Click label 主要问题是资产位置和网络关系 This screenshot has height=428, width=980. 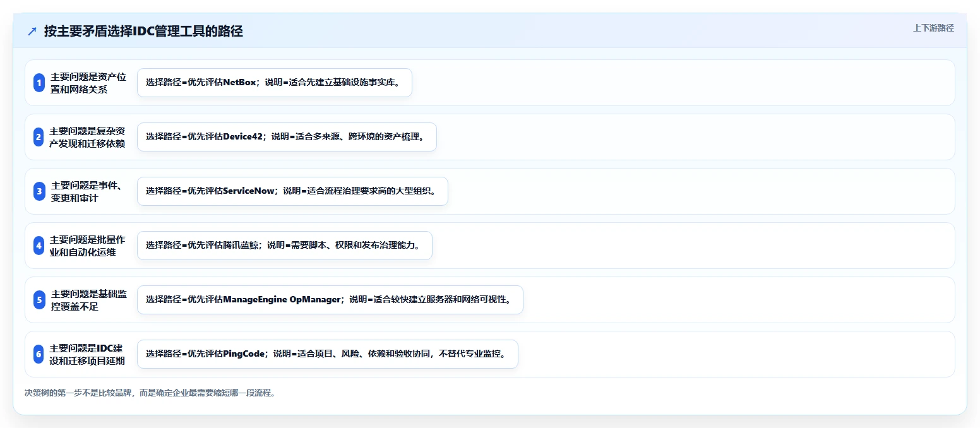tap(88, 83)
